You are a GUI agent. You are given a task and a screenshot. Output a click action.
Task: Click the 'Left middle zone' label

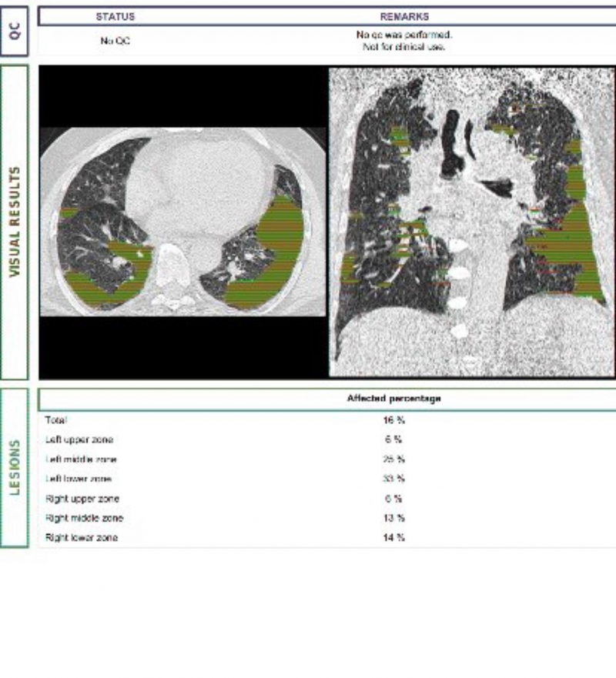tap(81, 459)
